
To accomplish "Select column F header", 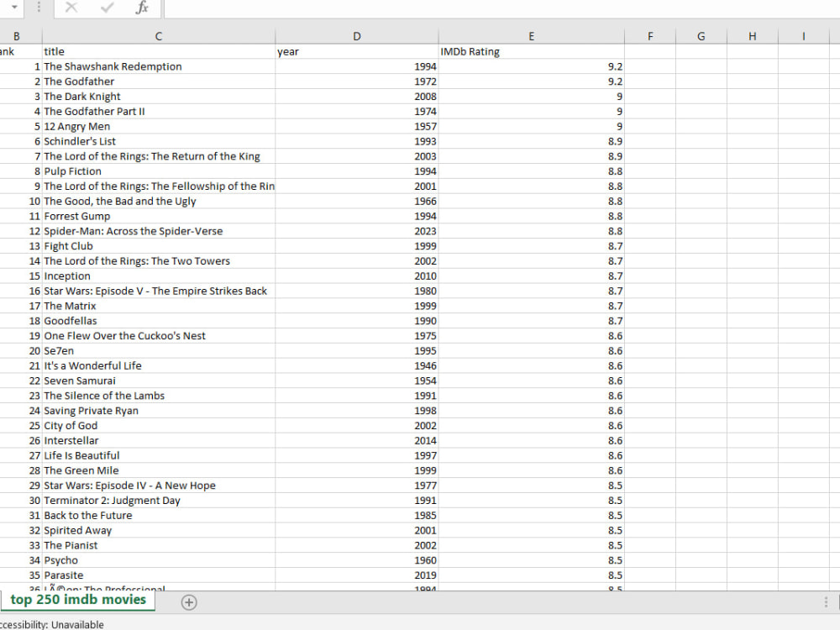I will tap(650, 36).
